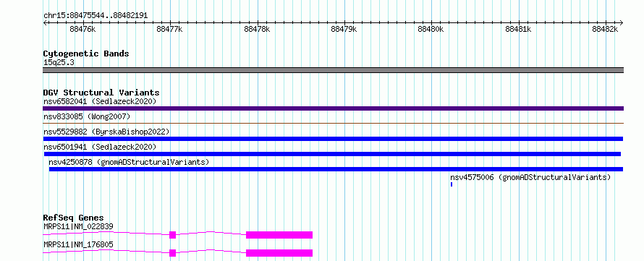This screenshot has width=644, height=261.
Task: Select the small exon of MRPS11 NM_022839
Action: (172, 235)
